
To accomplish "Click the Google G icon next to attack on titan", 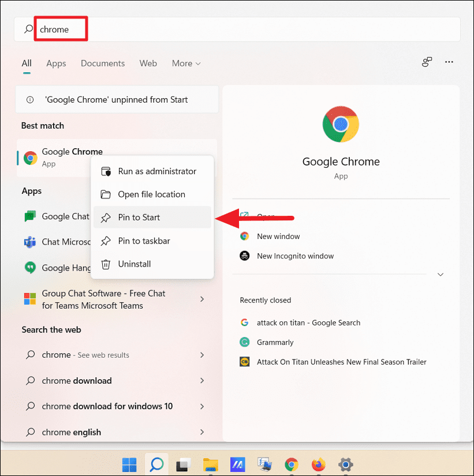I will 245,323.
